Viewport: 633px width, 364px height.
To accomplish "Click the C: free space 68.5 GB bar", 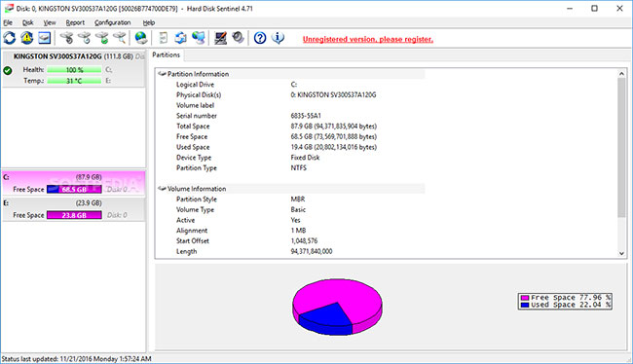I will (74, 189).
